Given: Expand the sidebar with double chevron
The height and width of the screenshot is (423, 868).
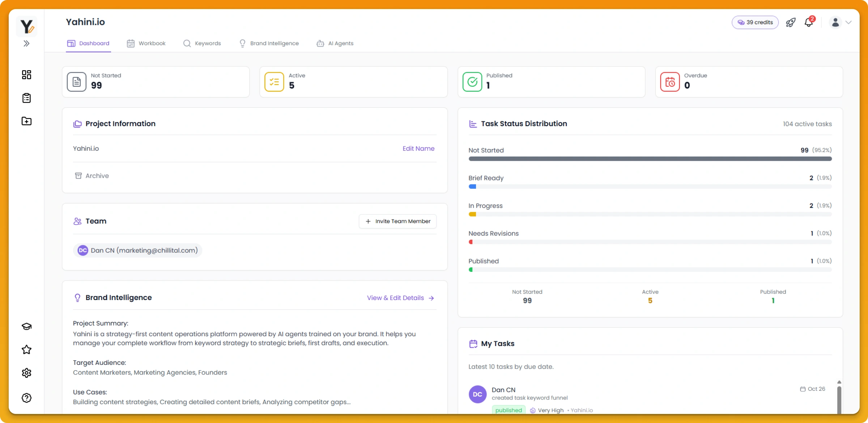Looking at the screenshot, I should point(26,44).
